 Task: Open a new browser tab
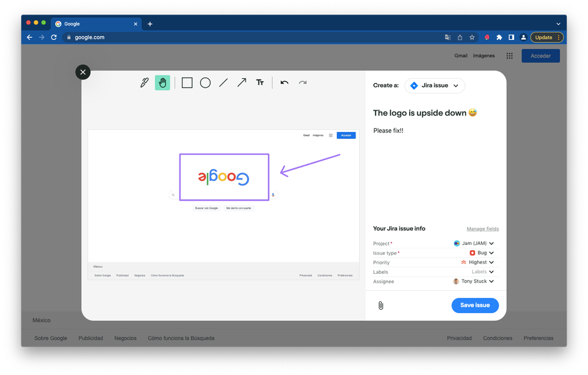[150, 24]
